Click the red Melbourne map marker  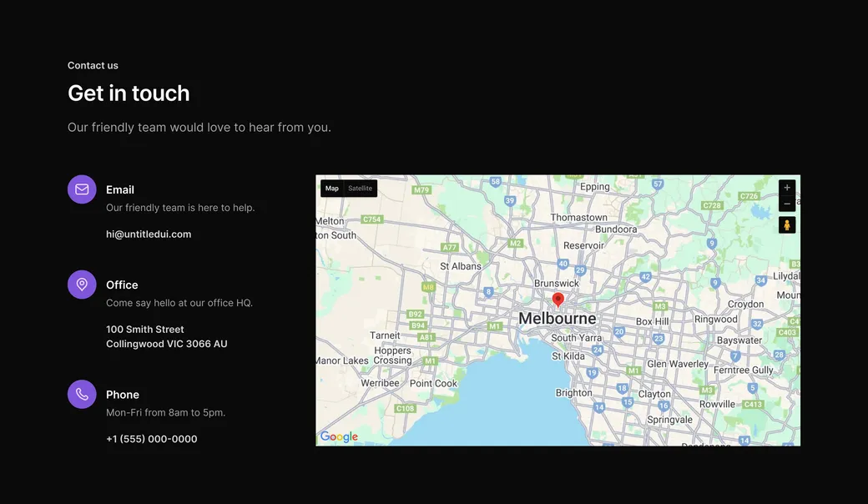tap(558, 299)
